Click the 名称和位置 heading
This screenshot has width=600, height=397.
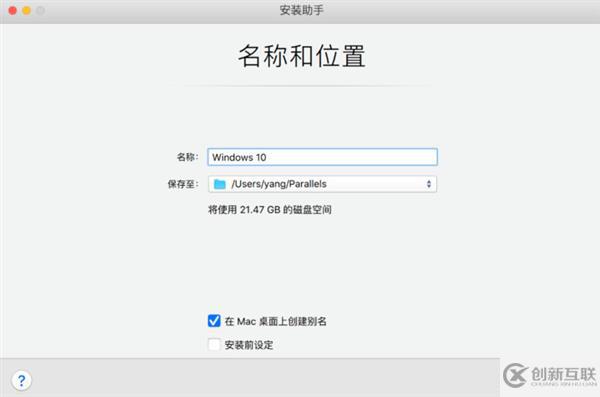click(x=302, y=56)
